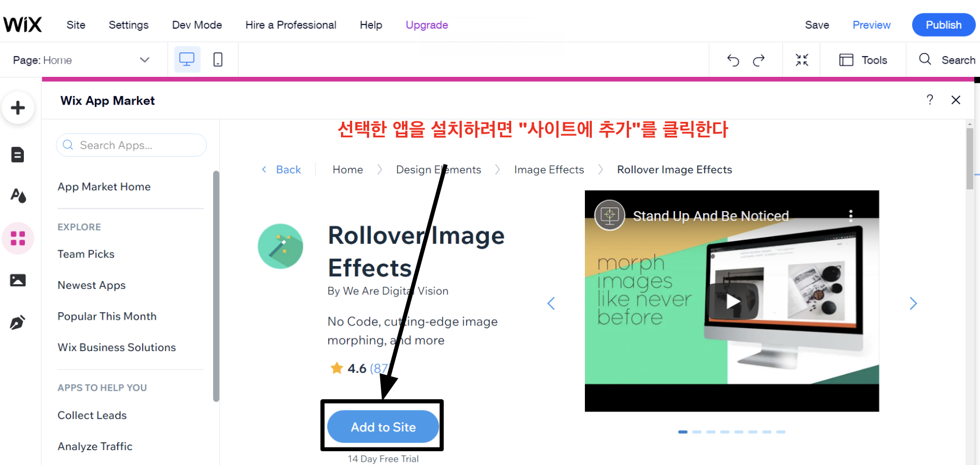The width and height of the screenshot is (980, 465).
Task: Open the Pages menu icon
Action: pos(17,154)
